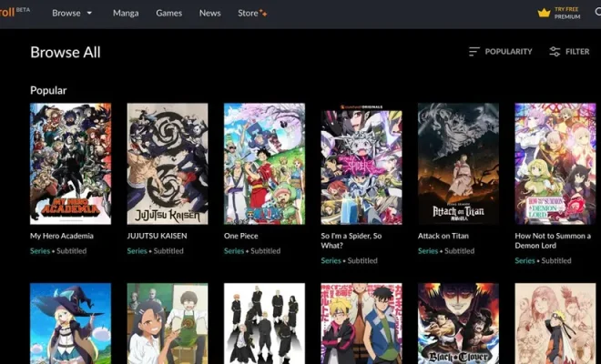
Task: Open So I'm a Spider poster
Action: click(362, 164)
